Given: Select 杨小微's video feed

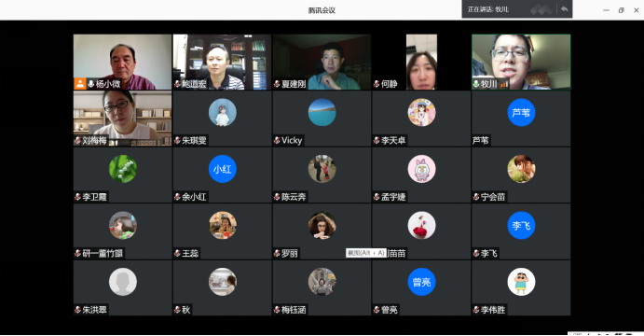Looking at the screenshot, I should [x=122, y=62].
